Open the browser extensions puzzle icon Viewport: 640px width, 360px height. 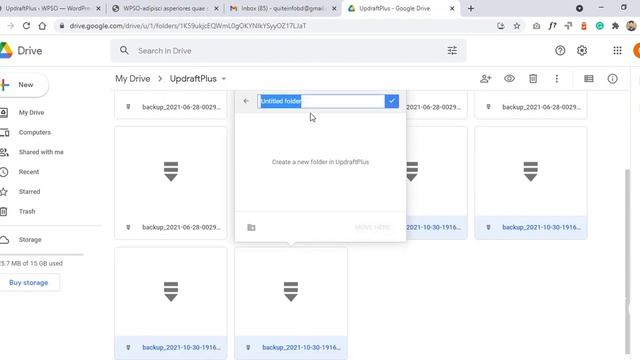click(x=615, y=26)
